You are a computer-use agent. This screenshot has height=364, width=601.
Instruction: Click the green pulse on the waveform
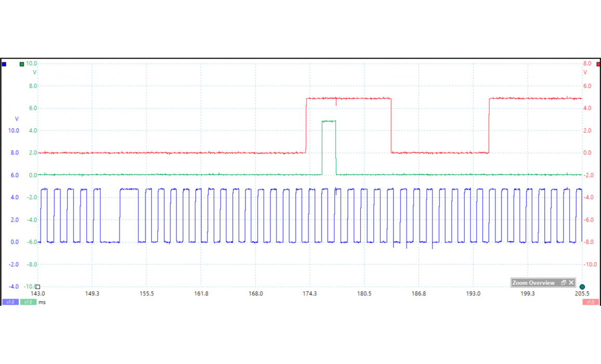point(329,121)
